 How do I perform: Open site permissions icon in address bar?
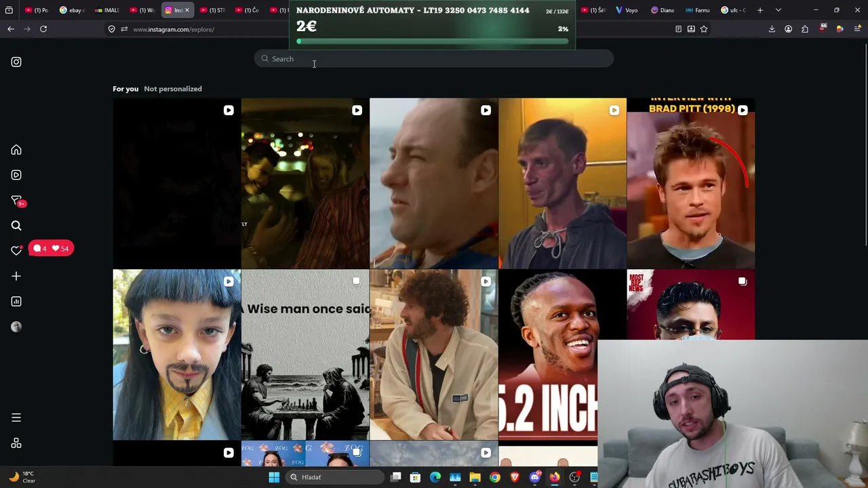[124, 29]
